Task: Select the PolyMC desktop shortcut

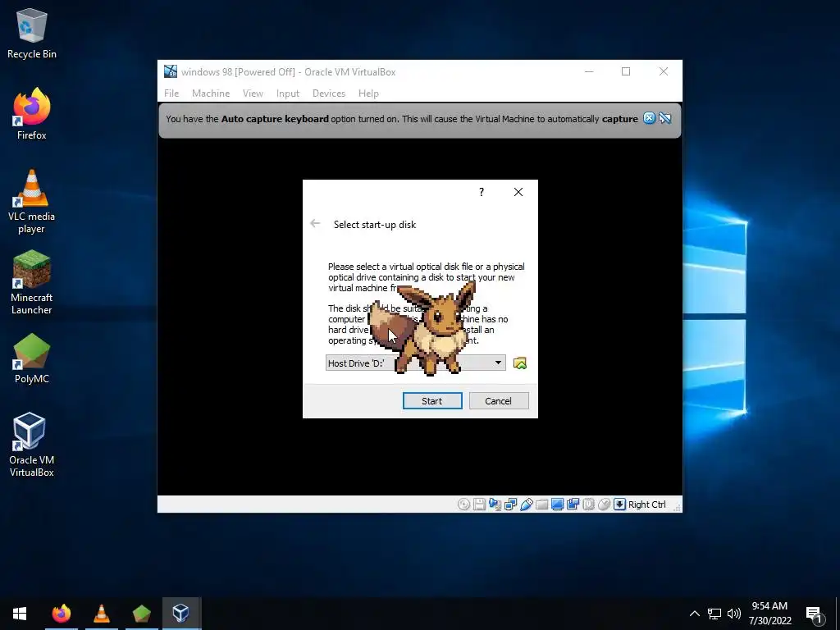Action: [x=32, y=358]
